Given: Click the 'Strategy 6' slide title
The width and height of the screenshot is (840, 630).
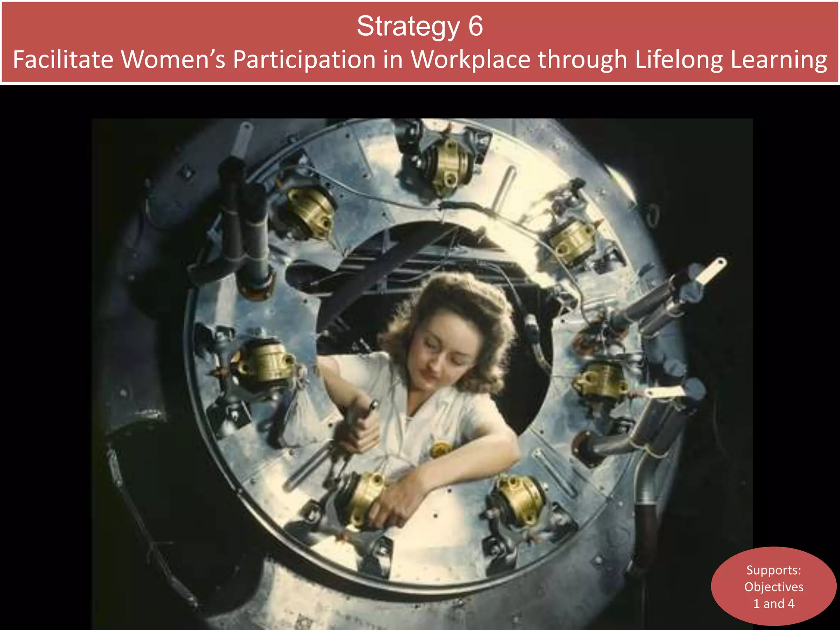Looking at the screenshot, I should (x=420, y=27).
